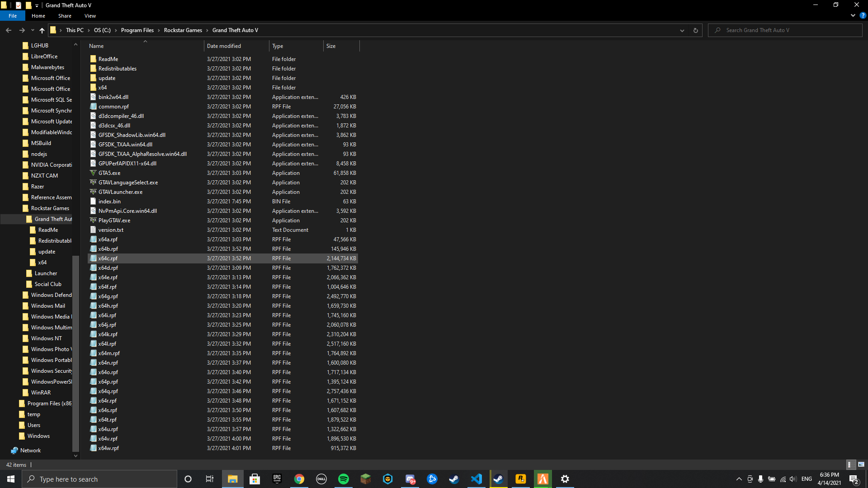
Task: Open Task View from taskbar
Action: coord(210,479)
